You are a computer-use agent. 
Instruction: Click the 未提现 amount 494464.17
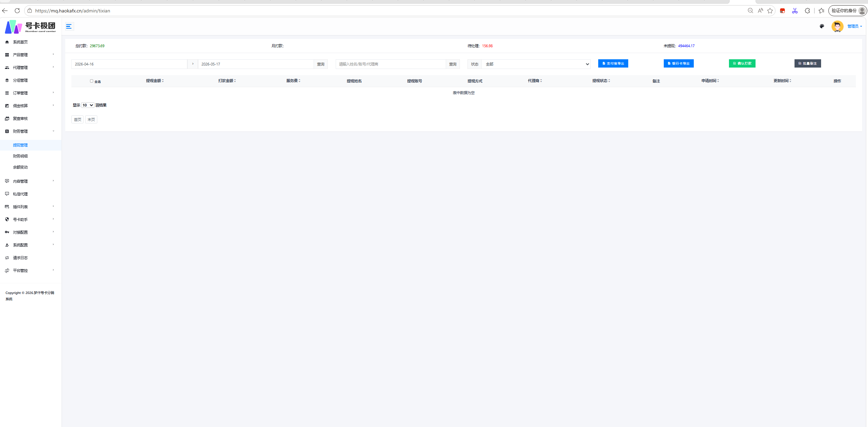point(686,46)
